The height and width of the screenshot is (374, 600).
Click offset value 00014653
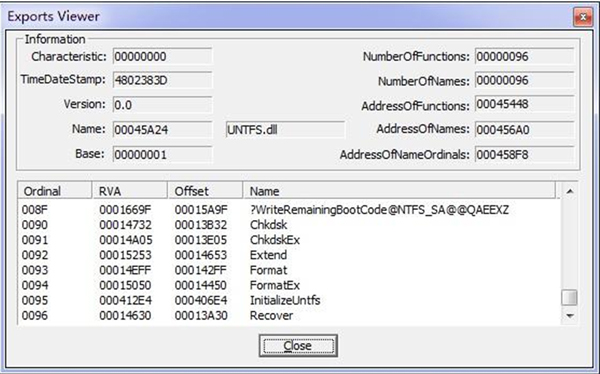[201, 255]
